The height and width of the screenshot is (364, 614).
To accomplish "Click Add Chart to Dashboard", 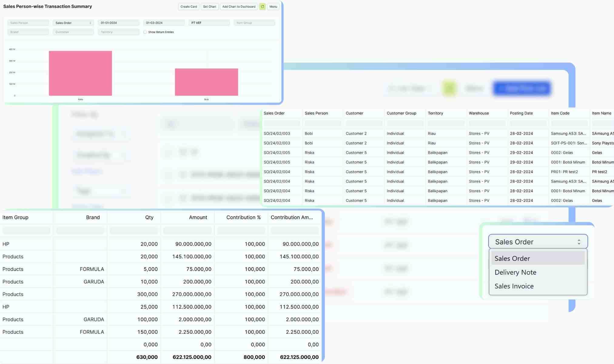I will click(x=239, y=7).
